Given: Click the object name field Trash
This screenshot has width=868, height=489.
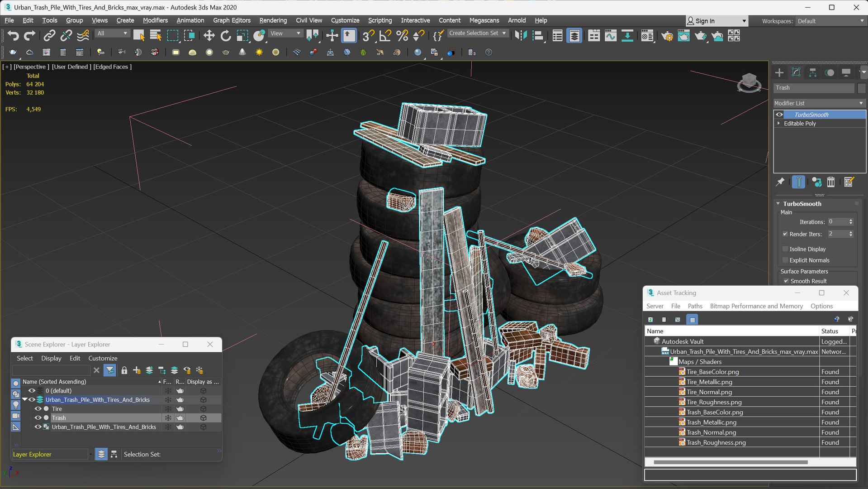Looking at the screenshot, I should (x=813, y=88).
